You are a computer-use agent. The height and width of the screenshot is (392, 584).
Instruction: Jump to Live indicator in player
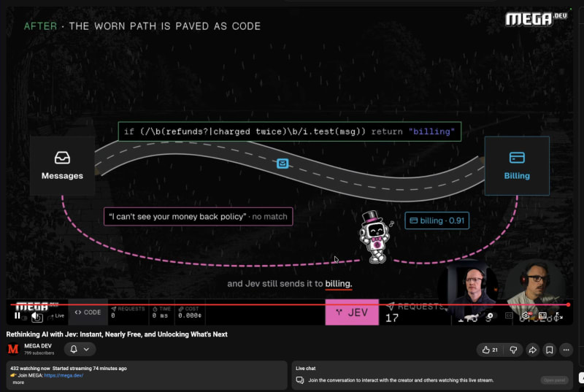tap(60, 315)
